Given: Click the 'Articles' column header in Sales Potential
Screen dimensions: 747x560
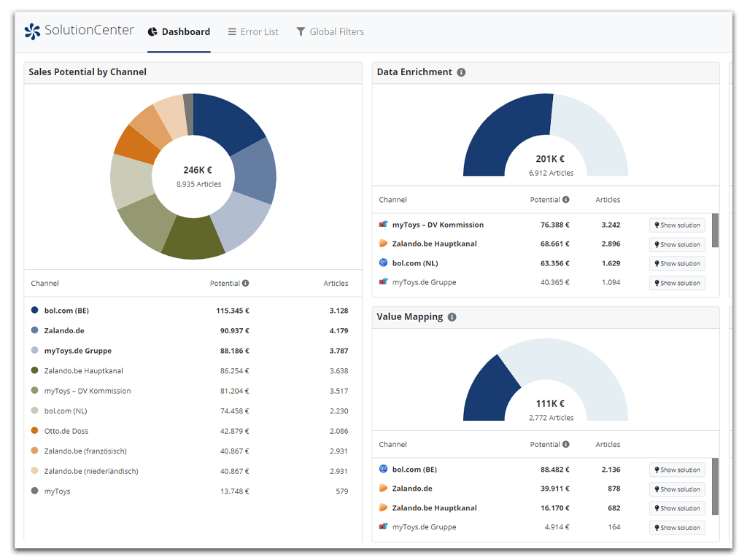Looking at the screenshot, I should pyautogui.click(x=336, y=284).
